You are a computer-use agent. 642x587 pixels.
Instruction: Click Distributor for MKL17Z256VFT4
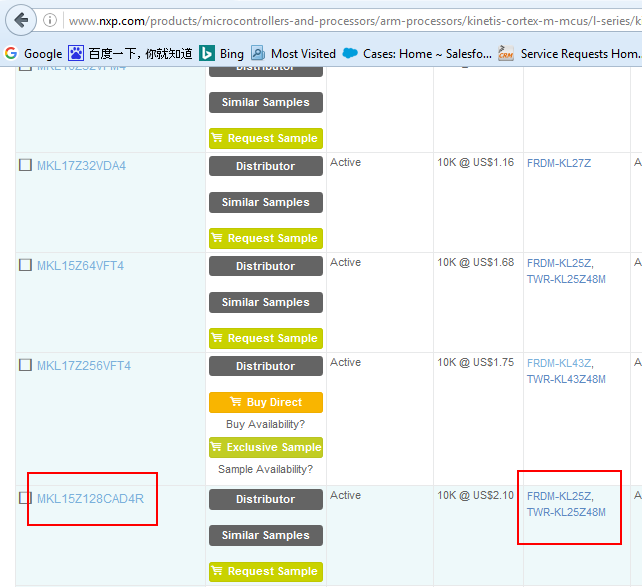(x=266, y=366)
